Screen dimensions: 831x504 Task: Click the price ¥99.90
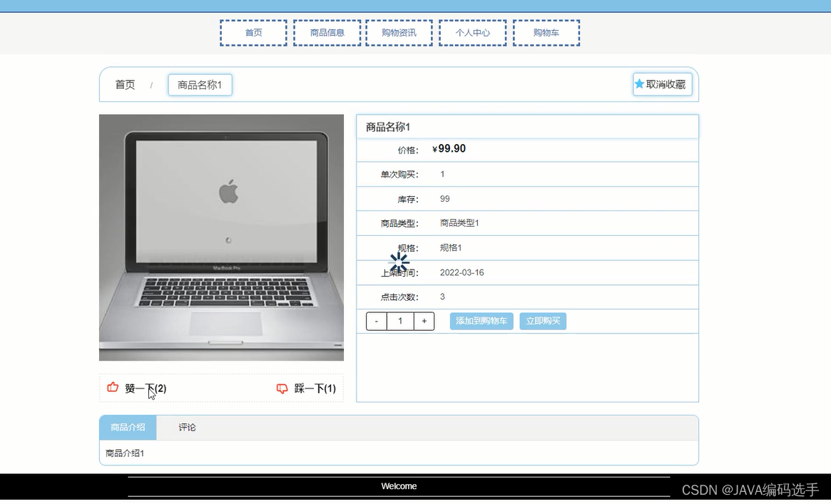click(449, 149)
